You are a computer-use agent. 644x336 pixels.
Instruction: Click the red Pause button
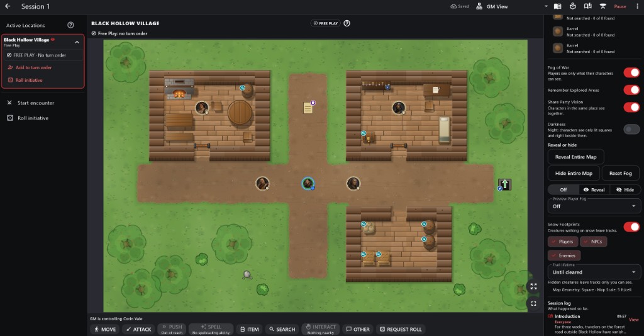tap(619, 6)
